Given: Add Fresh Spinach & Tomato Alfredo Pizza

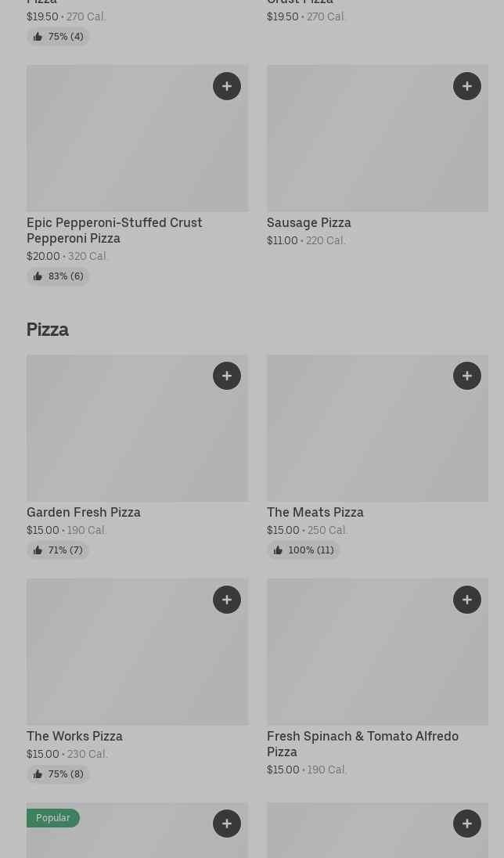Looking at the screenshot, I should (x=467, y=600).
